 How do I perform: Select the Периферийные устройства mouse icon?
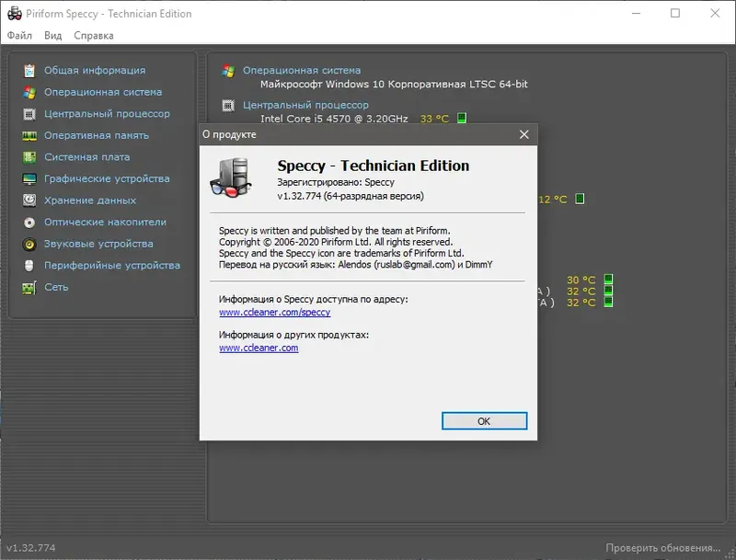click(29, 266)
